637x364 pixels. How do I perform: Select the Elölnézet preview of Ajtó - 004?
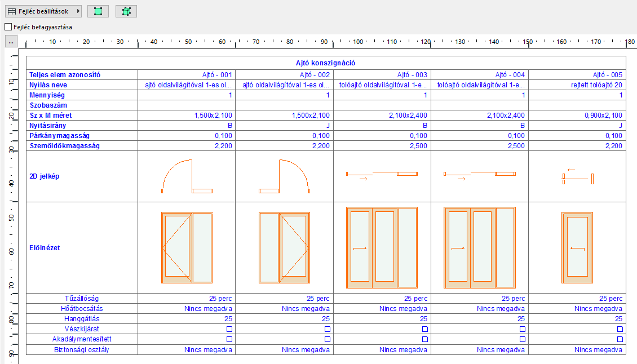(x=479, y=247)
